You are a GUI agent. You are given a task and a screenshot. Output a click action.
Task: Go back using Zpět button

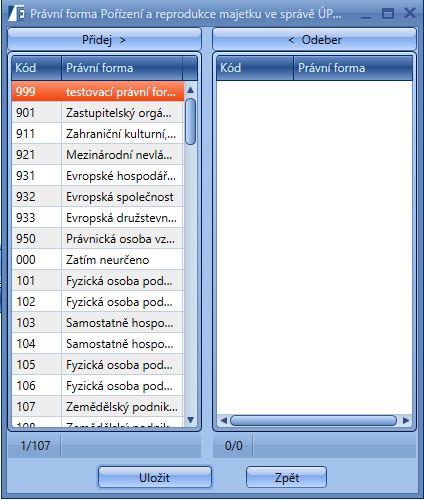[x=286, y=477]
